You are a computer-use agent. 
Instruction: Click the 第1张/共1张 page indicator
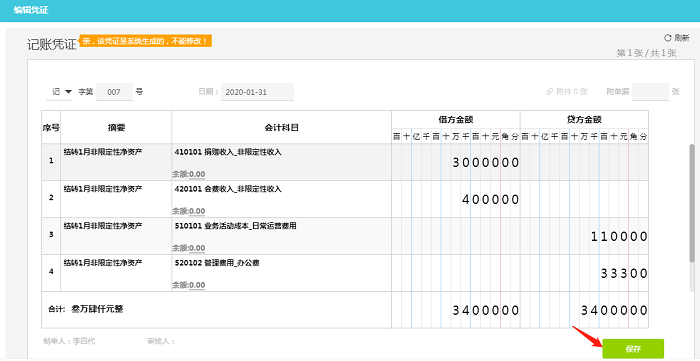[x=646, y=53]
